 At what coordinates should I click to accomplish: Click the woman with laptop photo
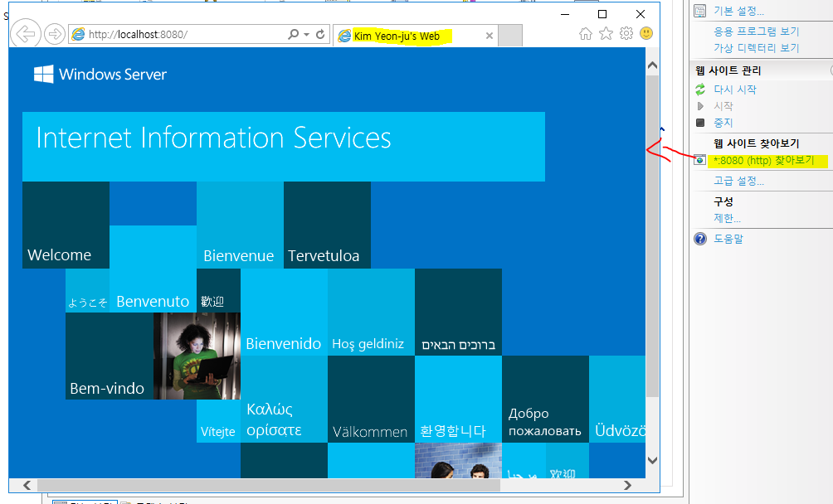(197, 356)
